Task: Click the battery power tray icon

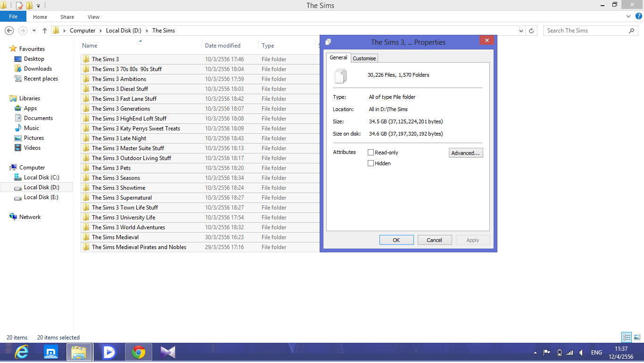Action: (559, 353)
